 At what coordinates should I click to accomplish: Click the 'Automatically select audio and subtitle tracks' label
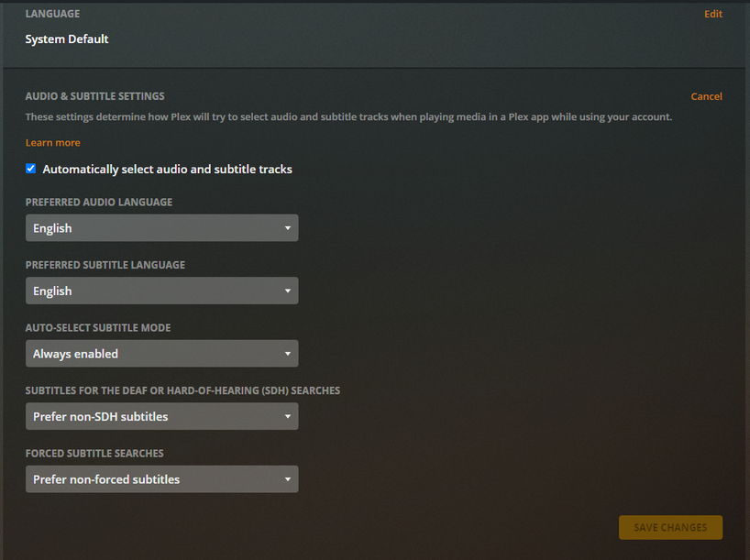coord(167,170)
